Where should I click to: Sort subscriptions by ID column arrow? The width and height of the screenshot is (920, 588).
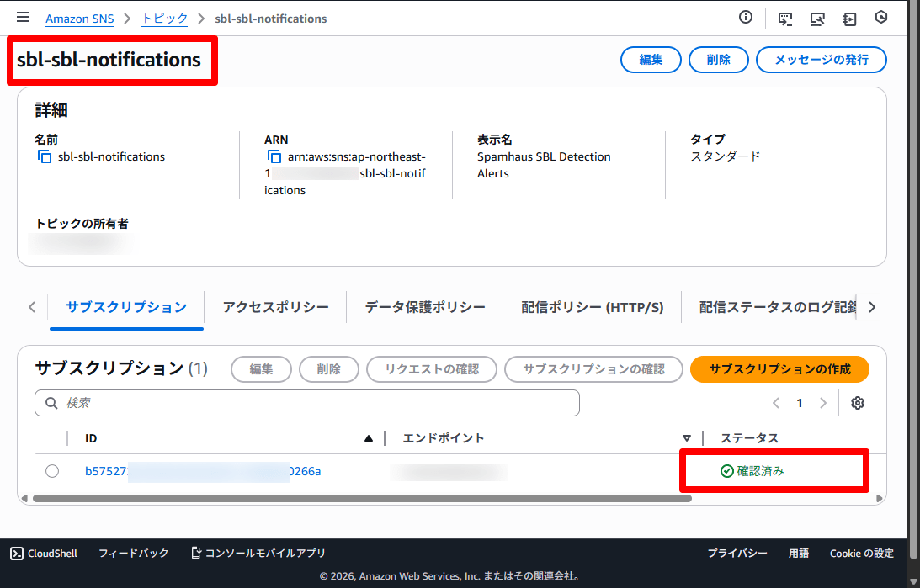pos(368,438)
